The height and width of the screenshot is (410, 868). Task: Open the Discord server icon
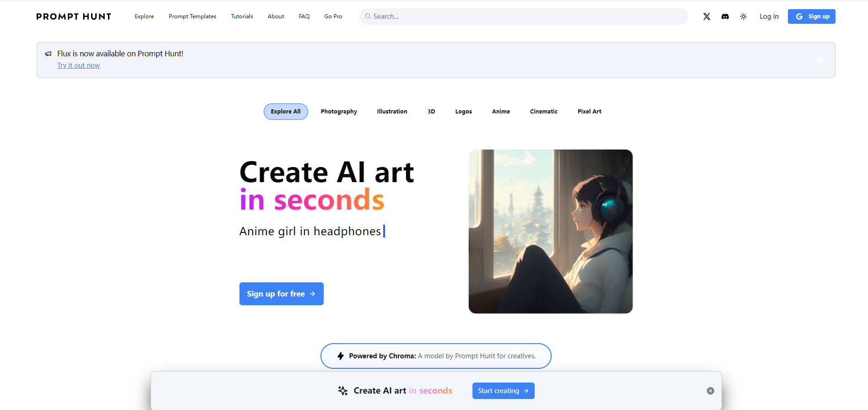(x=725, y=16)
